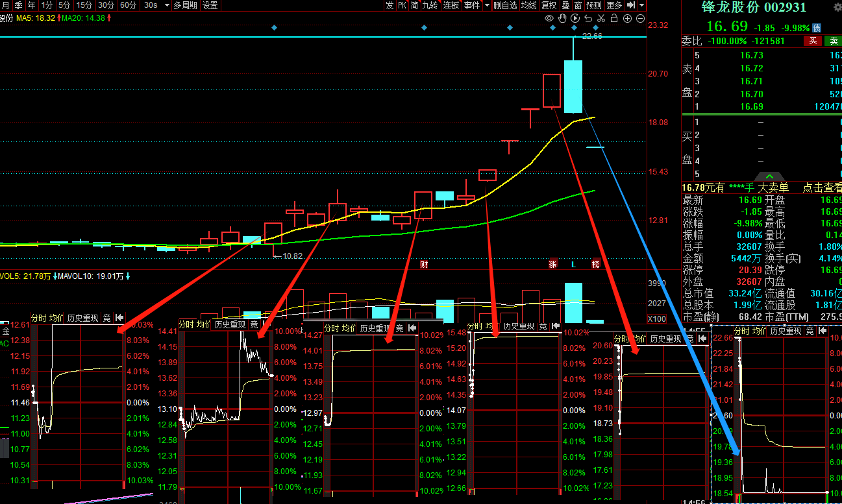The image size is (842, 504).
Task: Click the 窗 window button
Action: tap(578, 5)
